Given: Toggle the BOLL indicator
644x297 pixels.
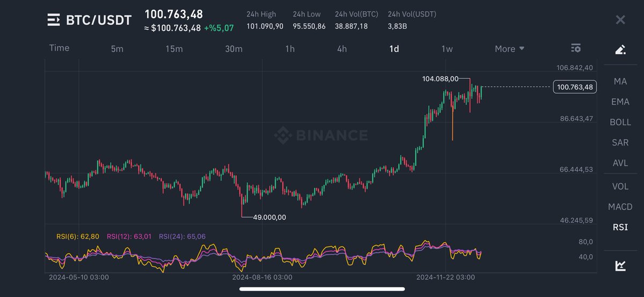Looking at the screenshot, I should click(620, 122).
